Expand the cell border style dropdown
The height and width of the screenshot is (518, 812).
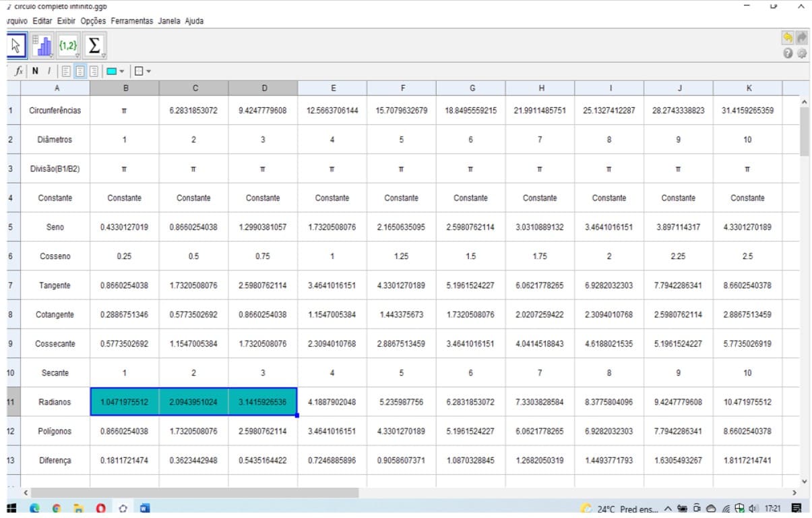148,71
